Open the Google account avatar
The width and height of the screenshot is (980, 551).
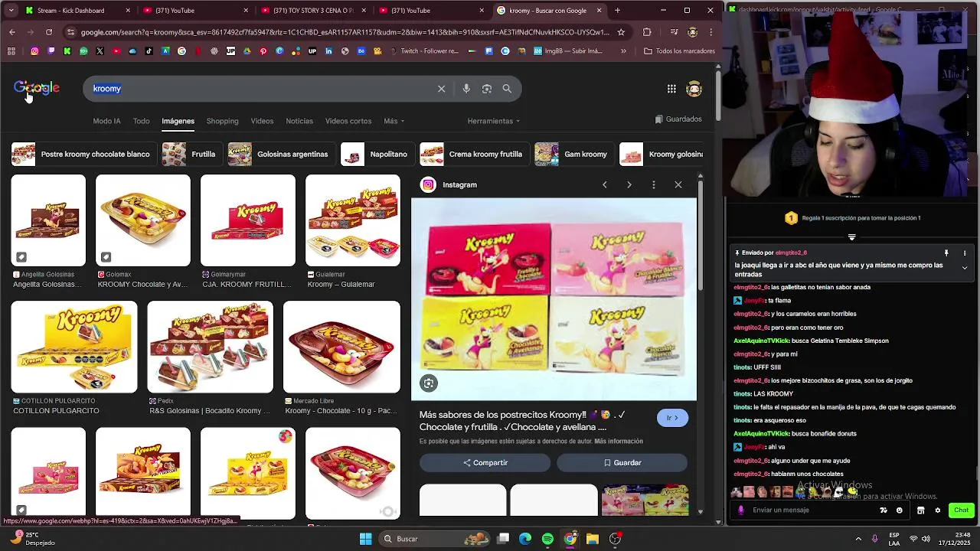pyautogui.click(x=694, y=89)
